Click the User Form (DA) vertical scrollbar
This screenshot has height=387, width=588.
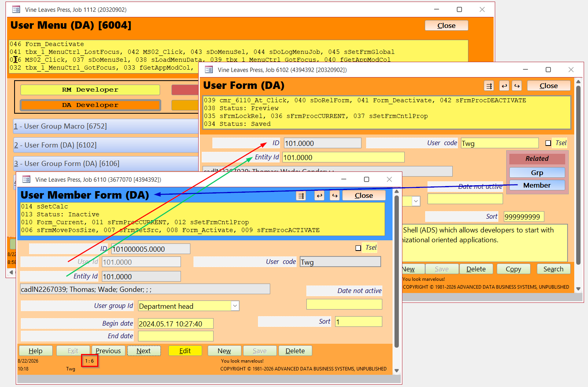pyautogui.click(x=578, y=175)
